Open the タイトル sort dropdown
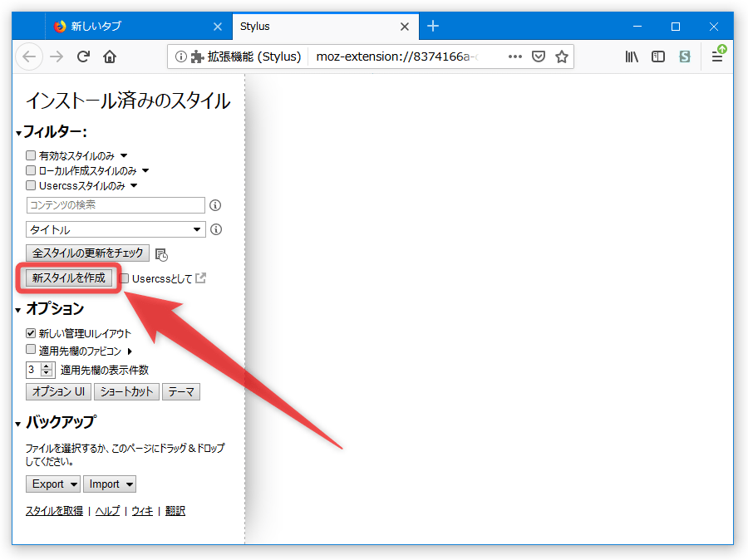This screenshot has height=560, width=748. point(116,229)
